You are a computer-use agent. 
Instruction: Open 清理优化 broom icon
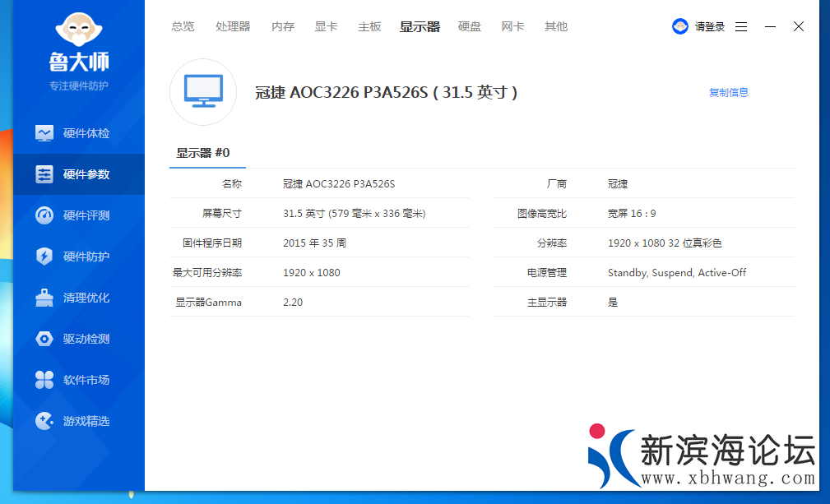(x=44, y=298)
